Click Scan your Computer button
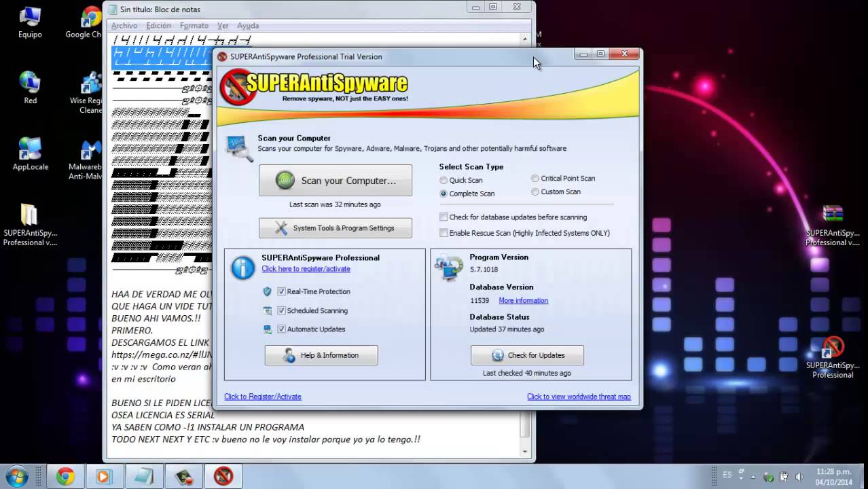 336,181
